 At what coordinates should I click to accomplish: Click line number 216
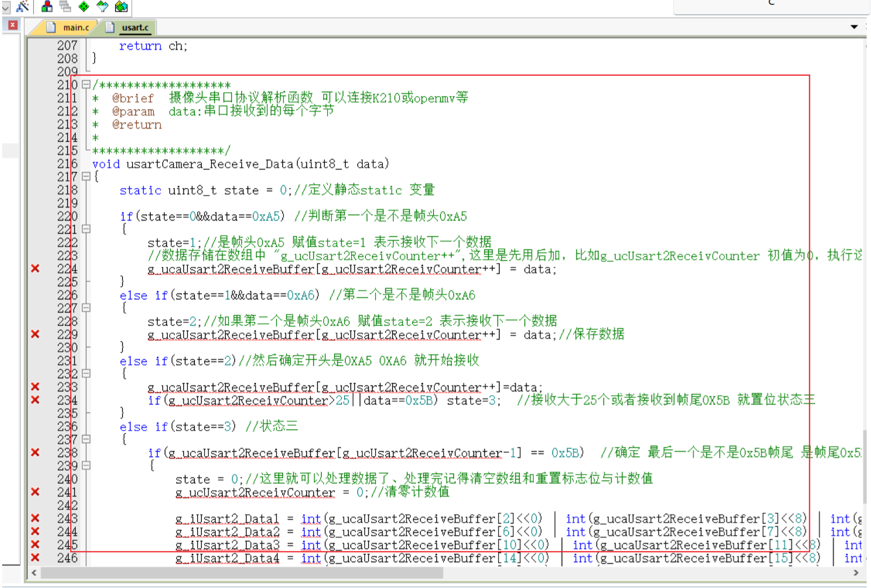tap(68, 164)
